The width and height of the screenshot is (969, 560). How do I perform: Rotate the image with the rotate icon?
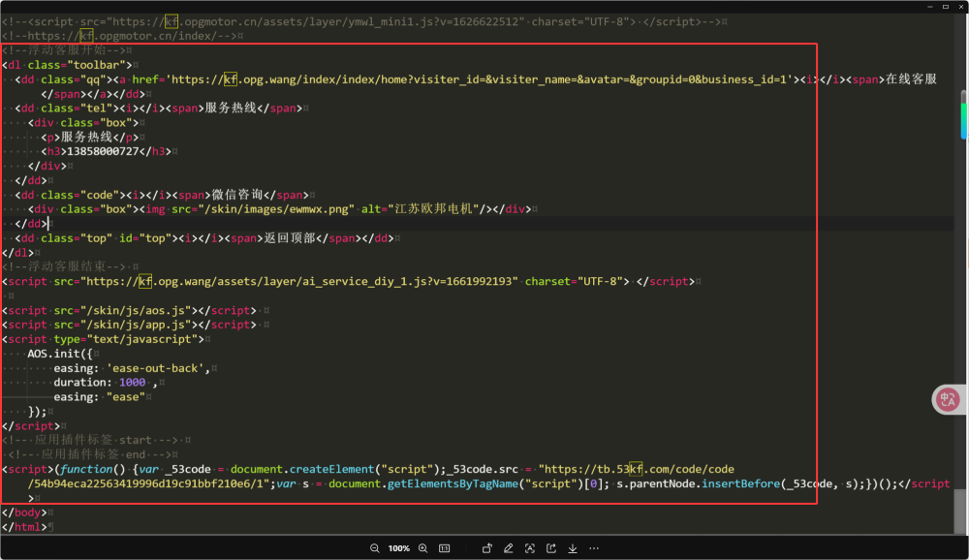click(487, 548)
